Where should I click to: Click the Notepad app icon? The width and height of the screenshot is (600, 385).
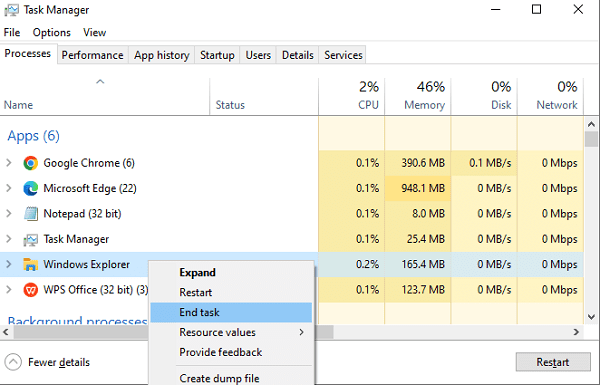coord(31,214)
